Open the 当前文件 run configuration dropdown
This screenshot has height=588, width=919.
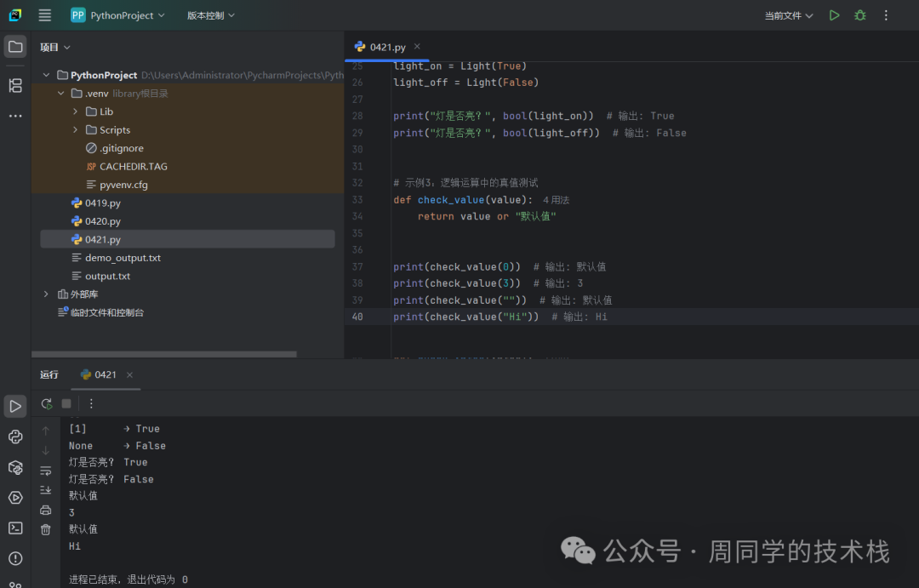point(789,15)
